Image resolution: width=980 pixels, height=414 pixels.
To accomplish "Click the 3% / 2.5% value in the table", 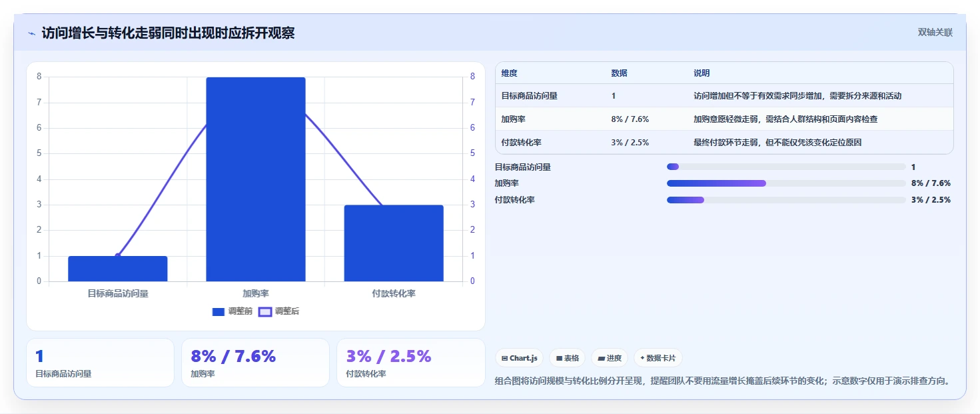I will (630, 143).
